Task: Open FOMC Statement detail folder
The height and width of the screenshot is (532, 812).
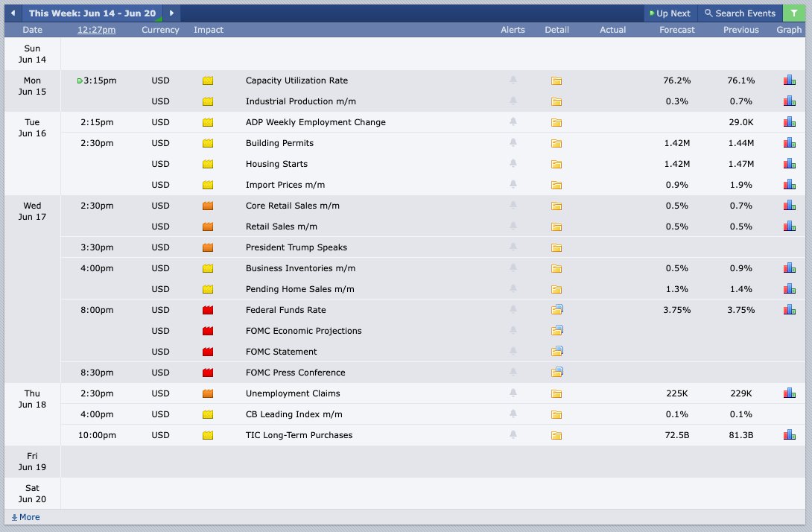Action: tap(556, 351)
